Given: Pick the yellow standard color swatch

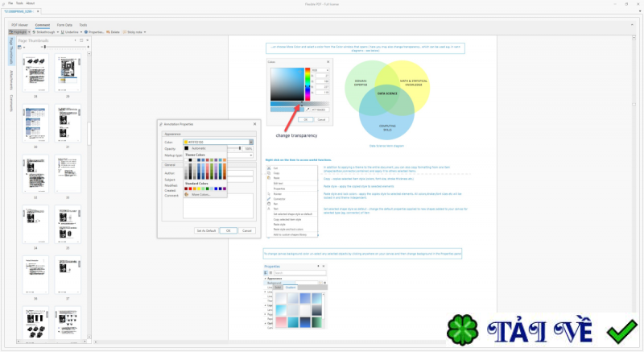Looking at the screenshot, I should [x=199, y=188].
